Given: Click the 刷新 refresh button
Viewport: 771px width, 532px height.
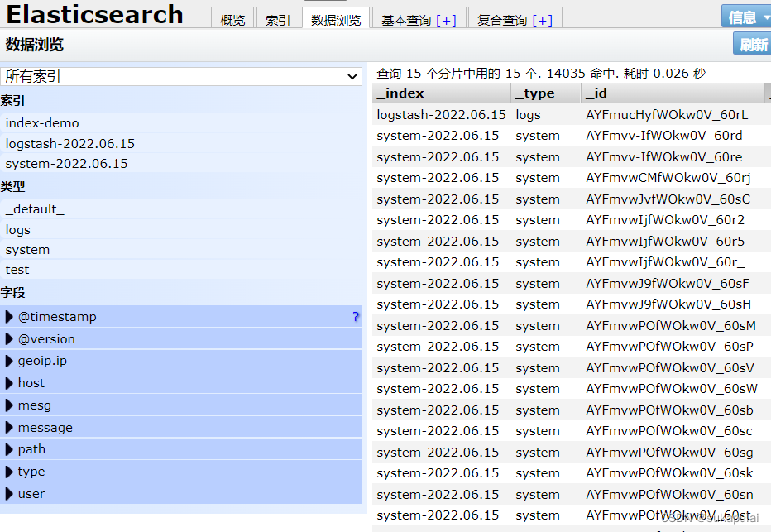Looking at the screenshot, I should tap(752, 44).
